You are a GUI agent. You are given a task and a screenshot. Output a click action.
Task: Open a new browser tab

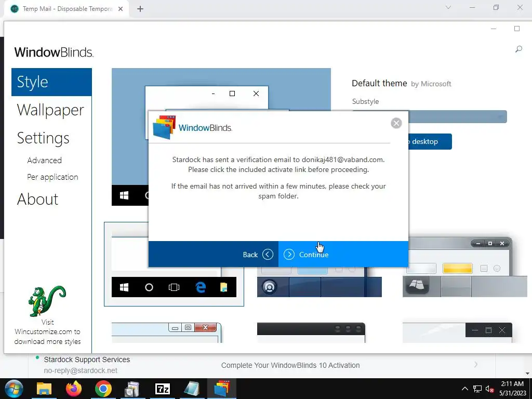point(140,9)
